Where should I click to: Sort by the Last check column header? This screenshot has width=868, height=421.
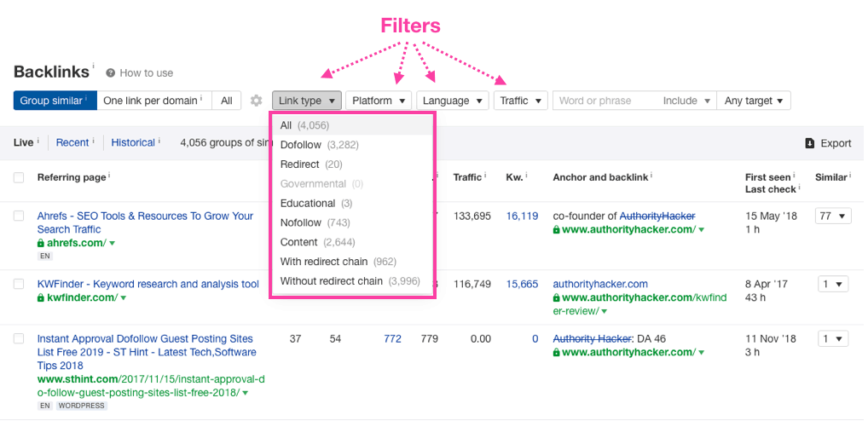(x=770, y=189)
